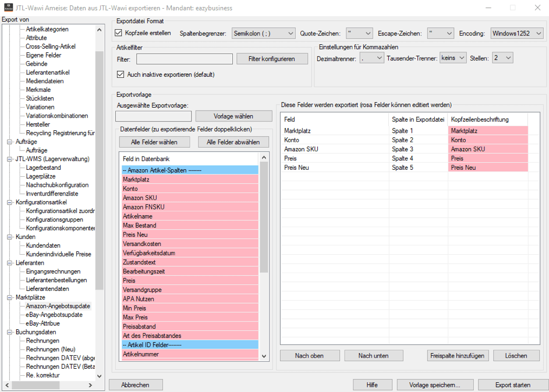Open the Encoding Windows1252 dropdown

pos(517,33)
